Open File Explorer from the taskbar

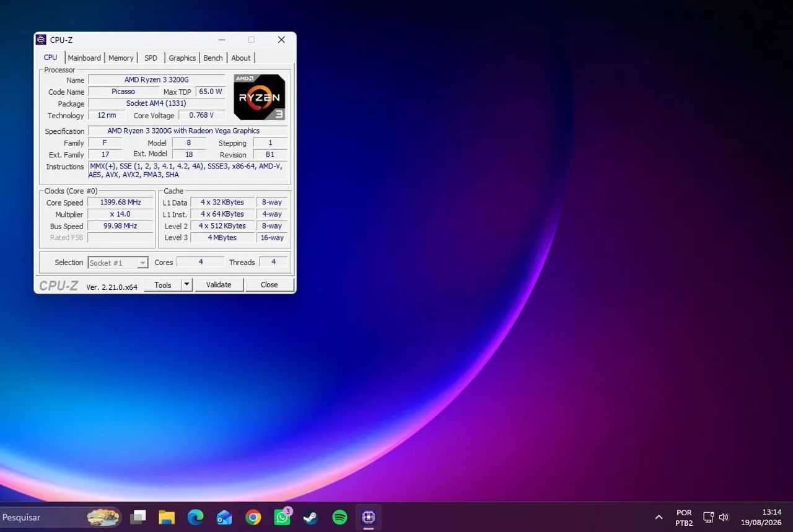[x=167, y=517]
